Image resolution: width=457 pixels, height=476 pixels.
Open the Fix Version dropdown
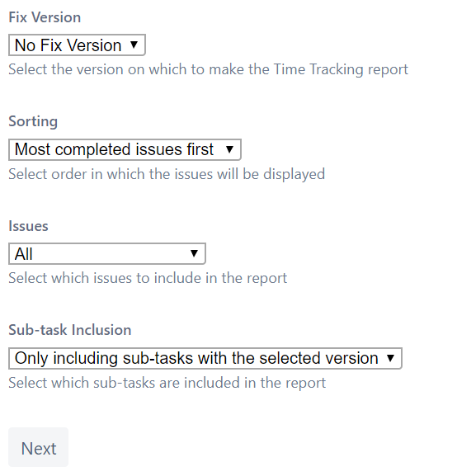click(x=77, y=45)
